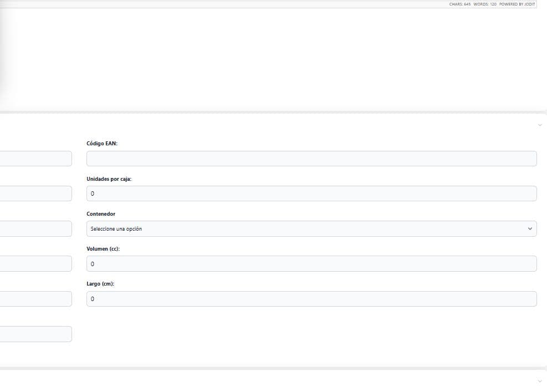This screenshot has height=392, width=547.
Task: Select the Volumen (cc) input field
Action: (x=311, y=263)
